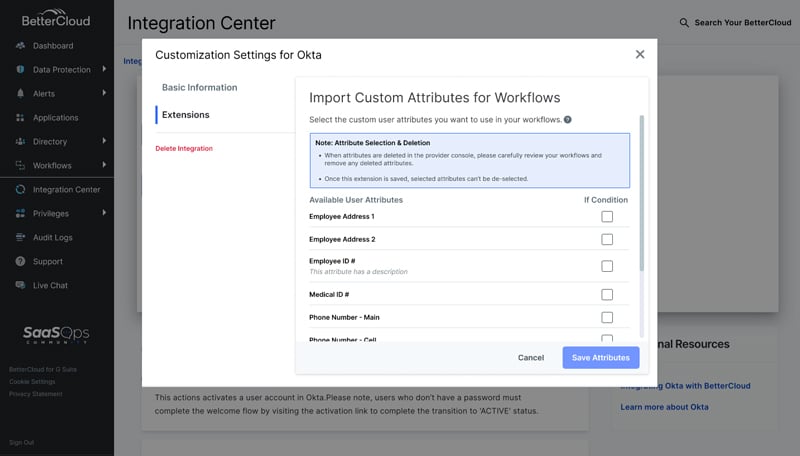The width and height of the screenshot is (800, 456).
Task: Expand the Alerts submenu arrow
Action: pos(104,92)
